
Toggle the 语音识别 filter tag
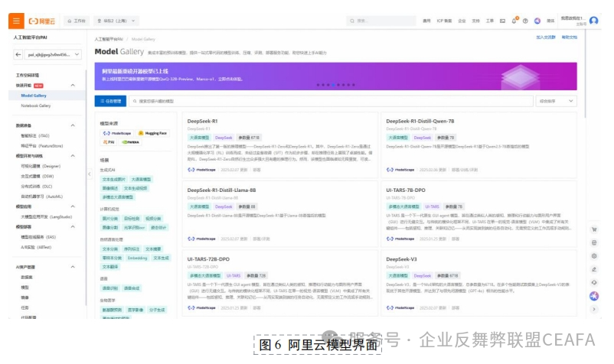pyautogui.click(x=110, y=288)
